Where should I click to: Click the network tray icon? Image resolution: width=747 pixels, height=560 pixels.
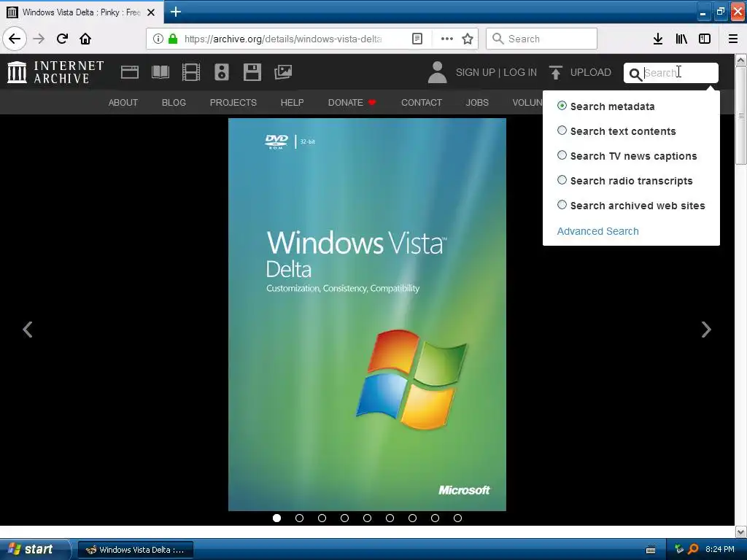coord(679,550)
